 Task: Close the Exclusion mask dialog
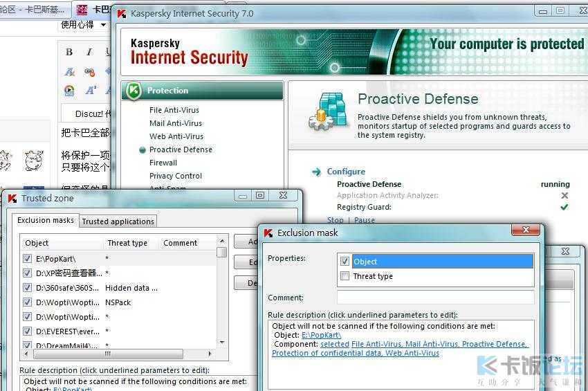click(x=526, y=230)
